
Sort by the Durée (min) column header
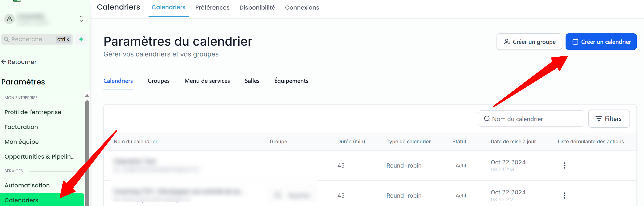351,142
